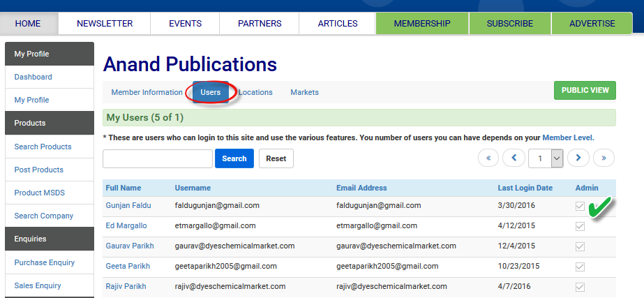The image size is (644, 298).
Task: Select the My Profile sidebar header
Action: pyautogui.click(x=50, y=54)
